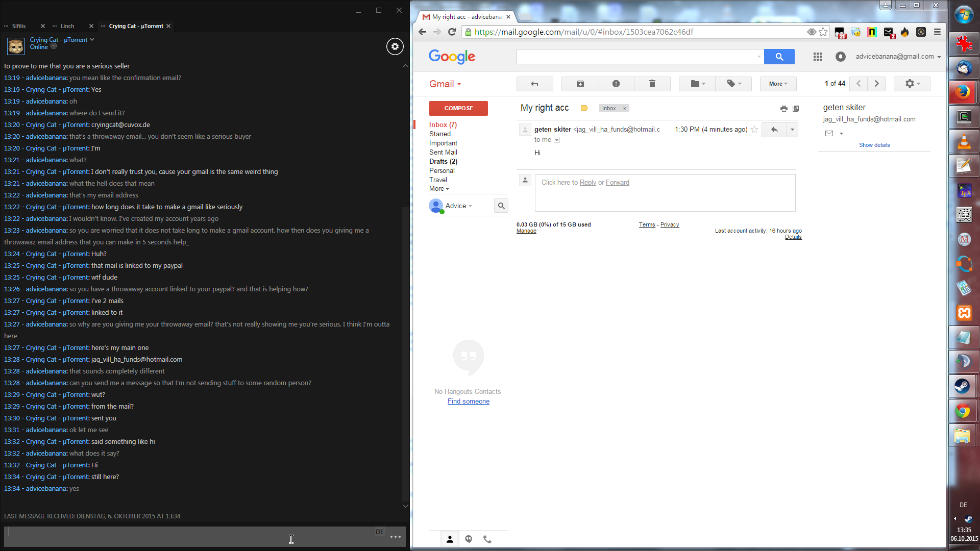Viewport: 980px width, 551px height.
Task: Click the Gmail search magnifier button
Action: tap(779, 57)
